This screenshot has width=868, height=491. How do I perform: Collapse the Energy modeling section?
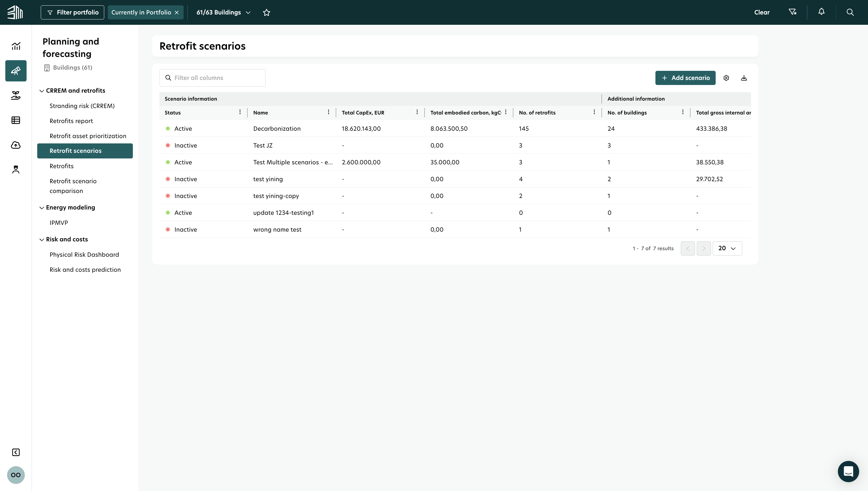pyautogui.click(x=42, y=208)
